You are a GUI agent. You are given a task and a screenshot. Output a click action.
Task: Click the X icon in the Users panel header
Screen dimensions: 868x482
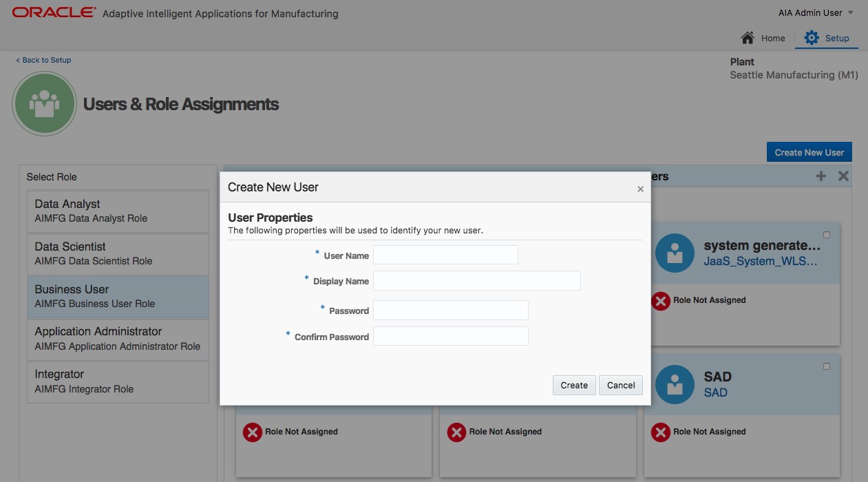[x=843, y=176]
